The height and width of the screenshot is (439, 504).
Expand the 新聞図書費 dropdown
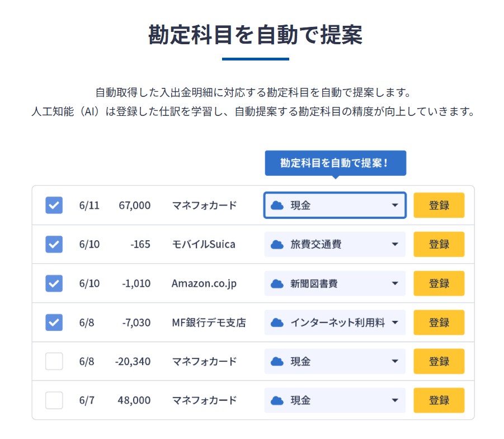click(395, 284)
